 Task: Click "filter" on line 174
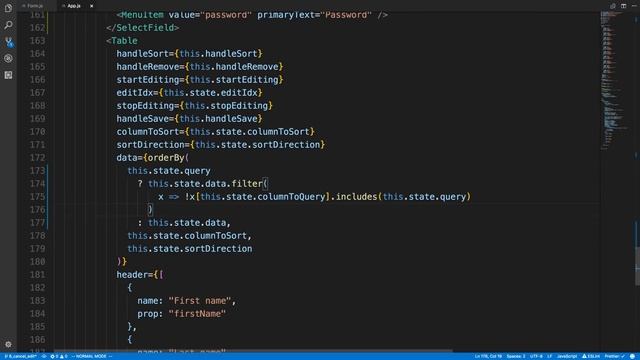[x=247, y=184]
